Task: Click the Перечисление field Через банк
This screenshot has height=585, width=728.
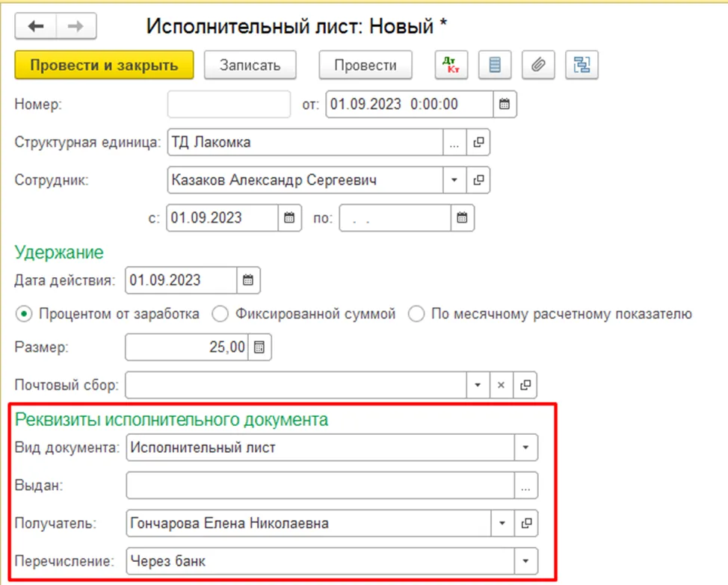Action: (321, 561)
